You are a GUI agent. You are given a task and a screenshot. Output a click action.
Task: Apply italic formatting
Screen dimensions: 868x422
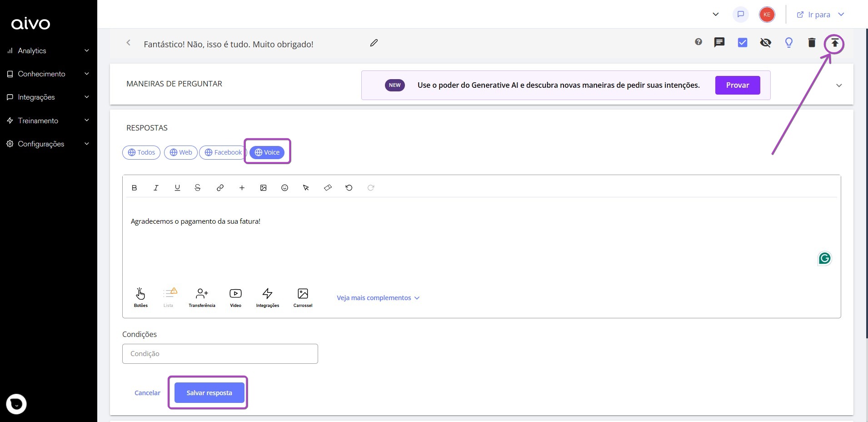point(155,188)
